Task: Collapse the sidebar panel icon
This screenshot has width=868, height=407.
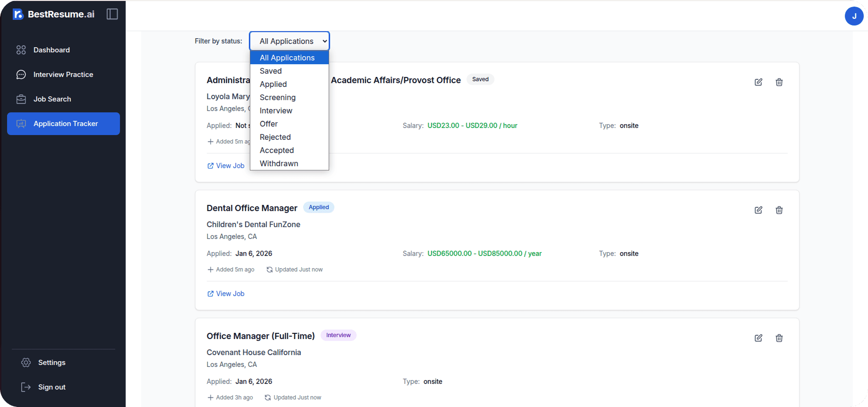Action: coord(112,14)
